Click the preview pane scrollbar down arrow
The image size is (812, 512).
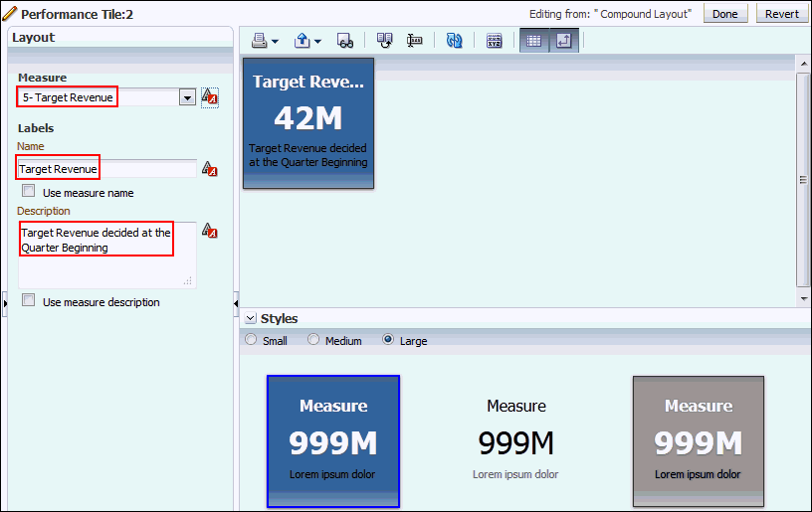pyautogui.click(x=804, y=299)
